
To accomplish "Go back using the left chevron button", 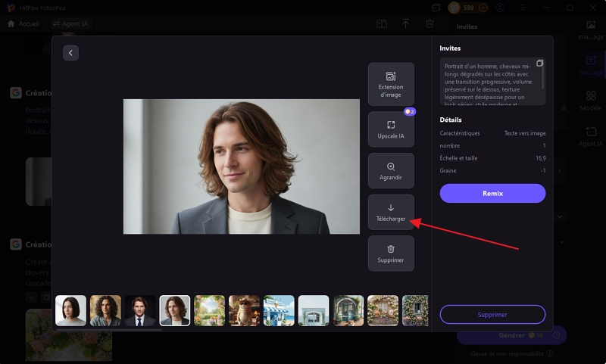I will (x=70, y=53).
